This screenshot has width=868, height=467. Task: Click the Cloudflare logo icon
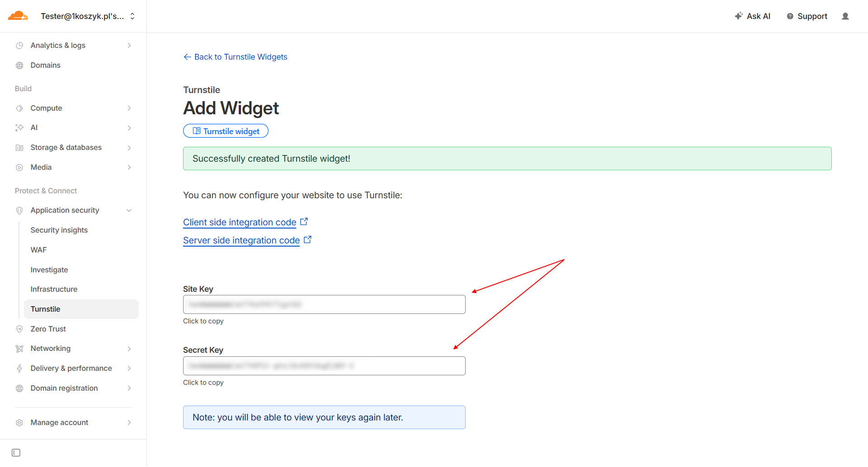coord(18,16)
